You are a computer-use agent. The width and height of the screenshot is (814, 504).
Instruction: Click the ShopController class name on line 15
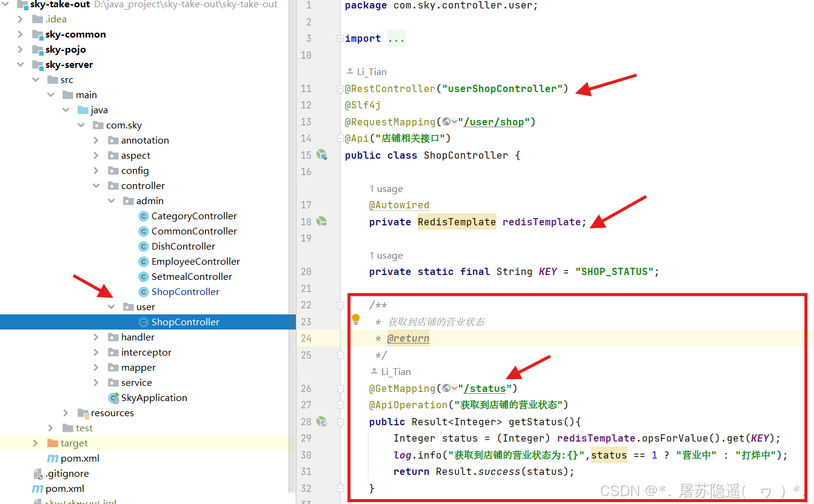[466, 155]
